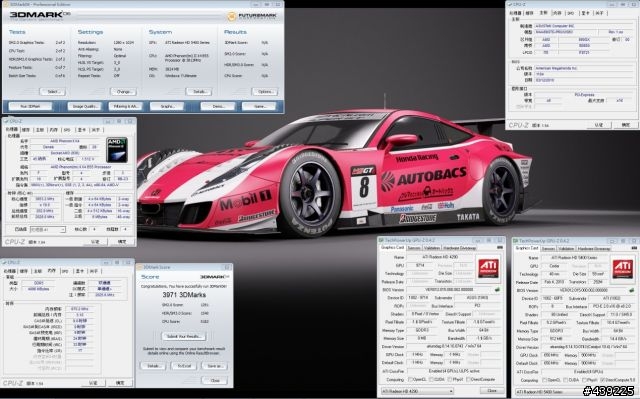The image size is (640, 399).
Task: Select SPD tab in CPU-Z mainboard window
Action: 571,13
